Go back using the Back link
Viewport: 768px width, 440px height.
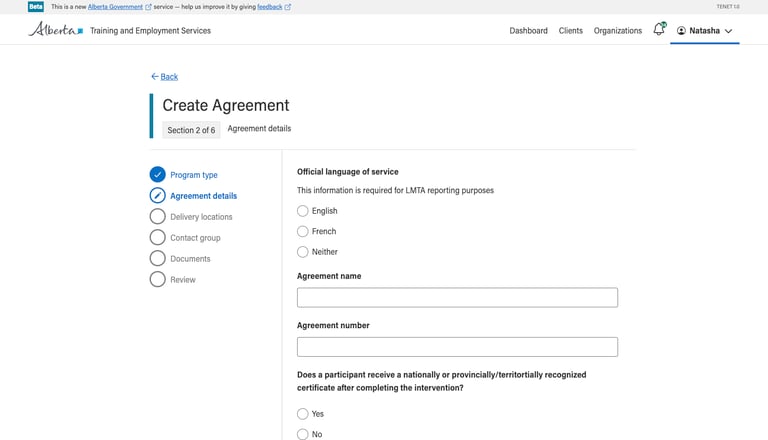pos(165,77)
